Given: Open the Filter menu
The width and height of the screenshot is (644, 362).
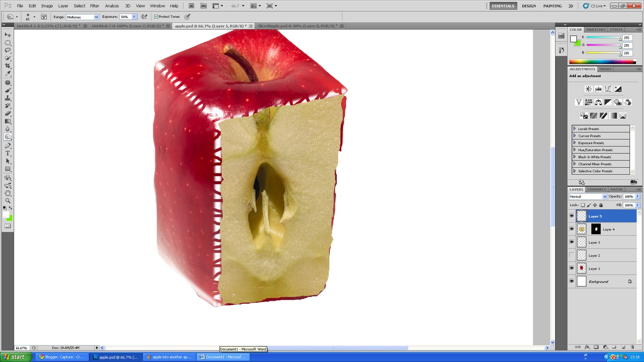Looking at the screenshot, I should [94, 6].
